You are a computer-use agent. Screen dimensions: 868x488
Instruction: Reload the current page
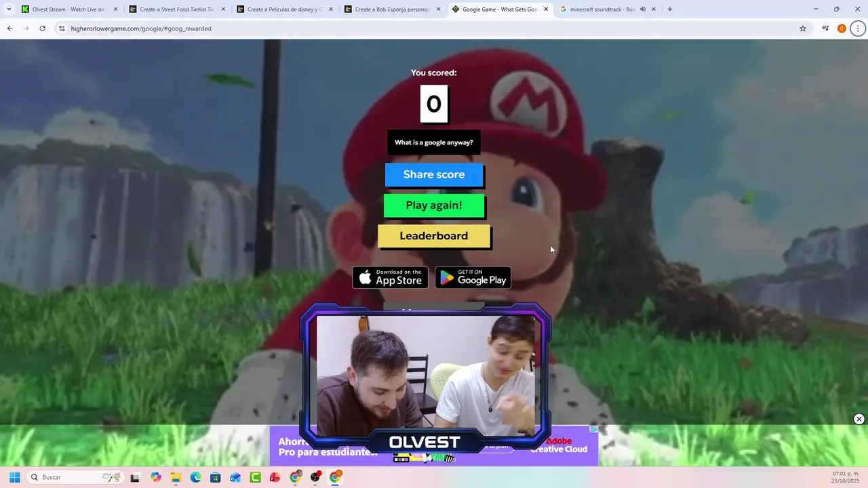(42, 28)
